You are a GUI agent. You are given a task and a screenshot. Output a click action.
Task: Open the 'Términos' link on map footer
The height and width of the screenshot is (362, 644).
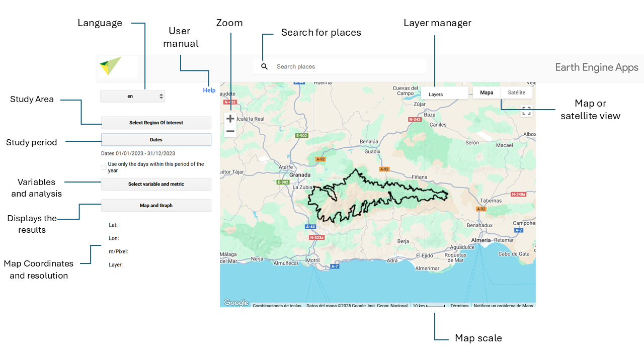[x=459, y=306]
